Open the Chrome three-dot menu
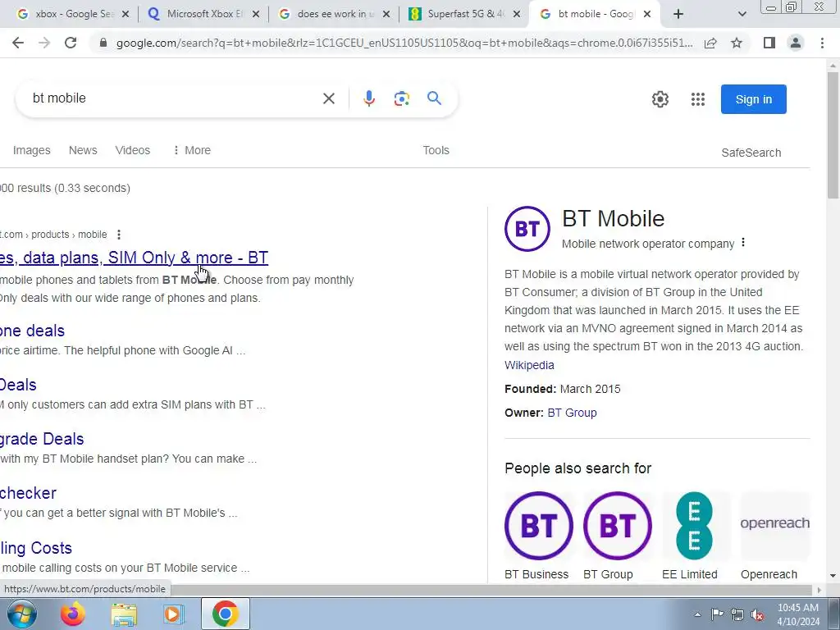The width and height of the screenshot is (840, 630). point(822,43)
